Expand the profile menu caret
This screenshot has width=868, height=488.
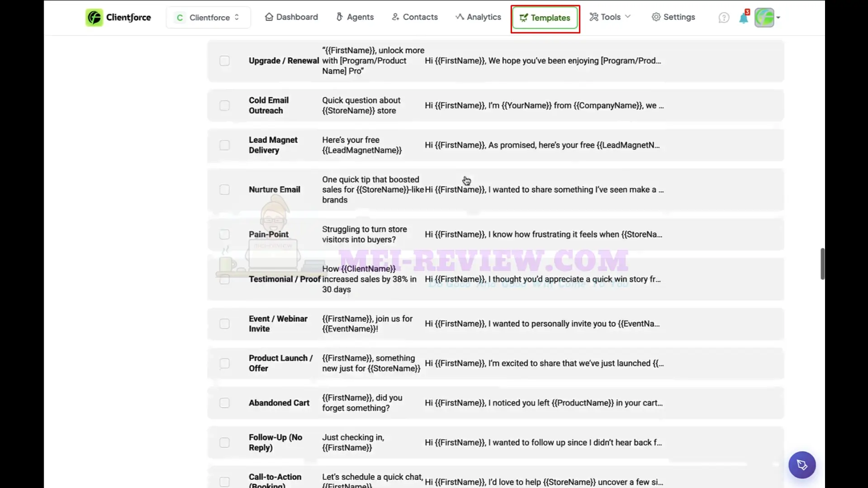pyautogui.click(x=778, y=18)
